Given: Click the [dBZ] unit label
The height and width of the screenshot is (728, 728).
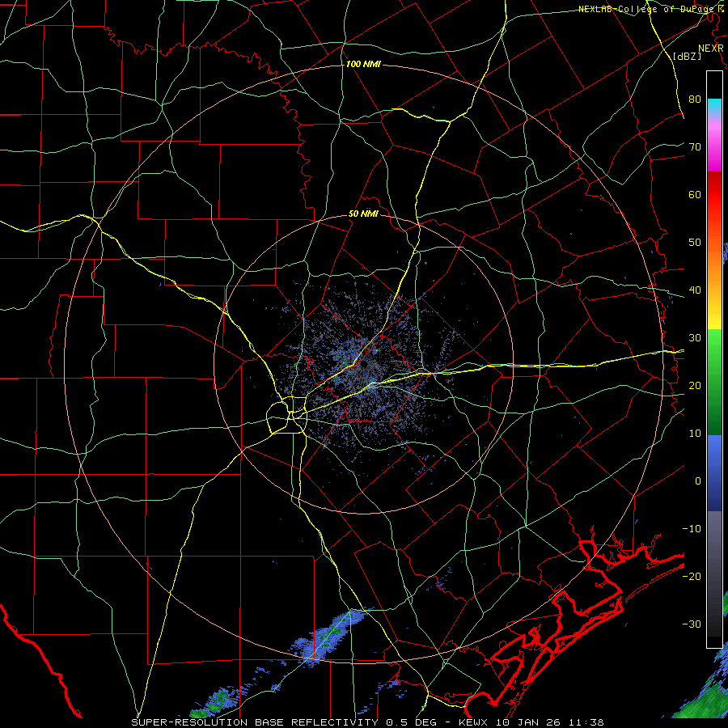Looking at the screenshot, I should click(x=687, y=56).
